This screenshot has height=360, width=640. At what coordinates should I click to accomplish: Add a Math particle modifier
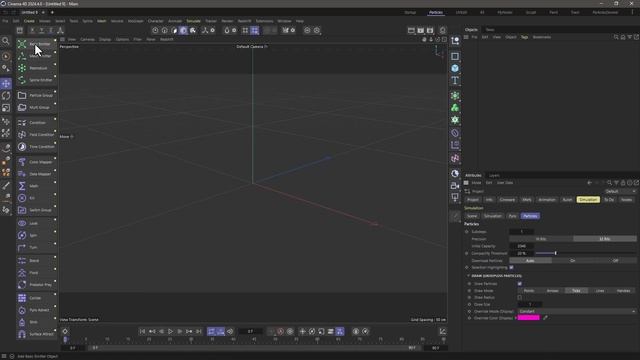(x=36, y=186)
